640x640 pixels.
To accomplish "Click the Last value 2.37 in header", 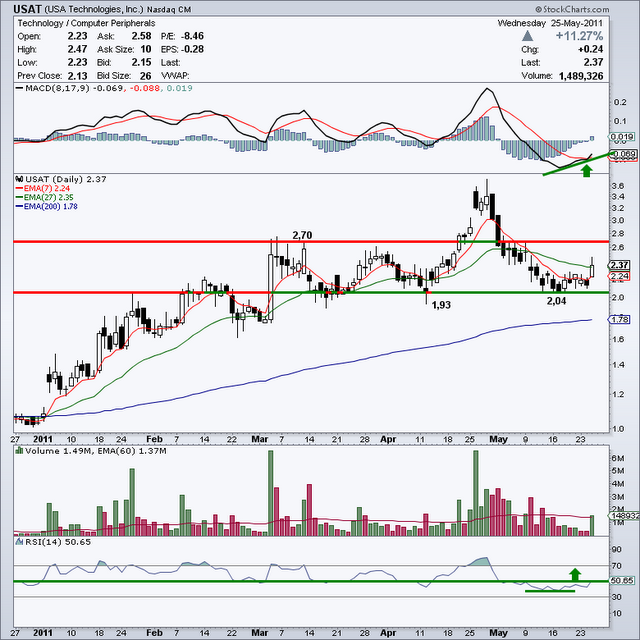I will point(593,62).
